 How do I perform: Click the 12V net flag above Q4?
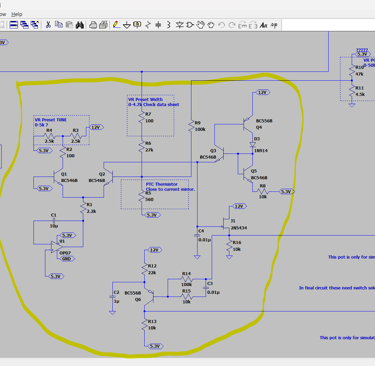coord(262,92)
